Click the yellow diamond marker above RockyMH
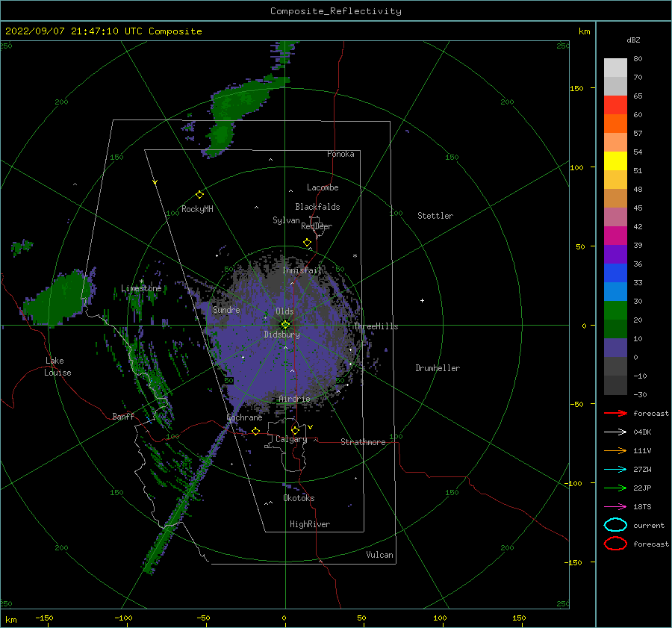Screen dimensions: 672x628 coord(199,195)
